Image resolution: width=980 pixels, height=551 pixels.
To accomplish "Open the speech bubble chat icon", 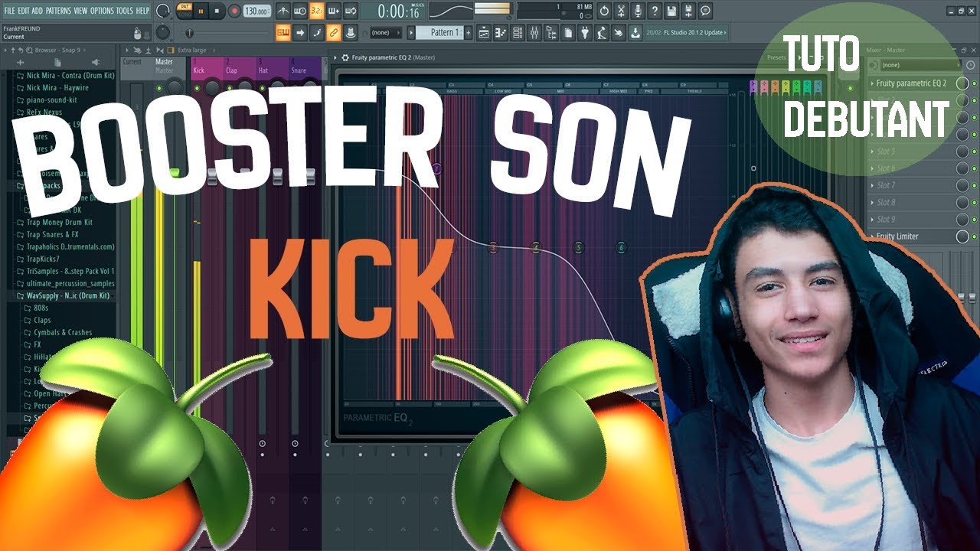I will tap(705, 11).
